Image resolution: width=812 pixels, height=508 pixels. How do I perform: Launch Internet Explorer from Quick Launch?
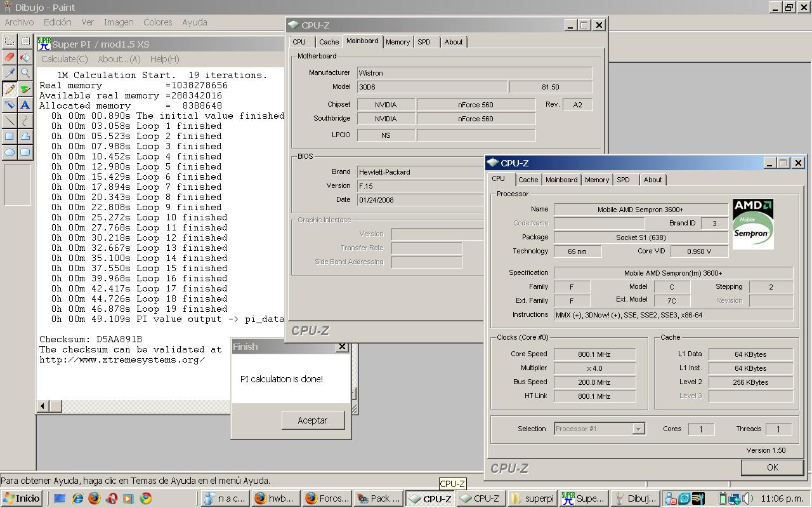click(x=77, y=498)
